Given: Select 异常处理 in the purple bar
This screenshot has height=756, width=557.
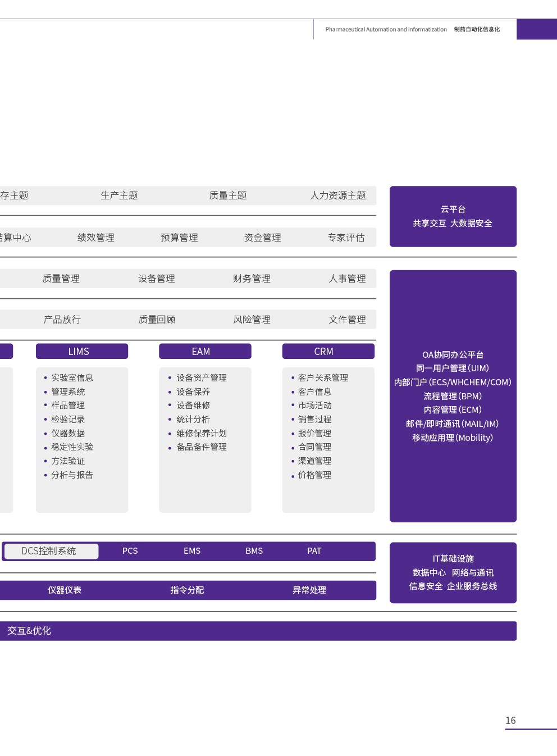Looking at the screenshot, I should click(309, 590).
